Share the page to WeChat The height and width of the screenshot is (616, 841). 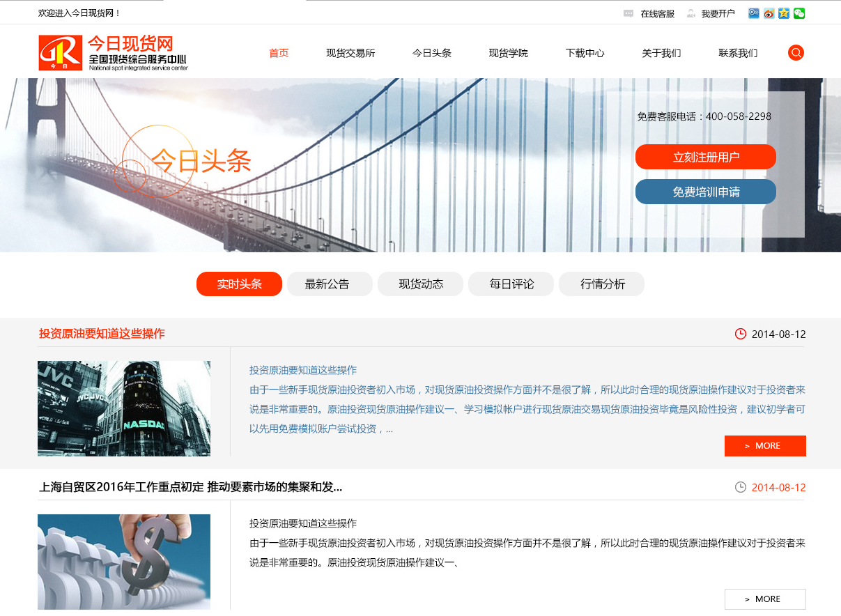point(799,13)
